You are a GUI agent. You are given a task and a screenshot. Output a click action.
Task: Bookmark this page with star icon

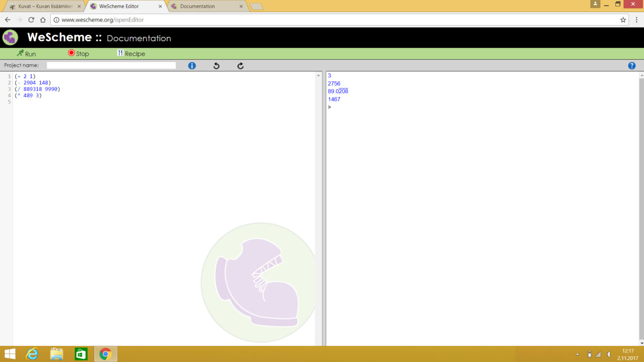click(623, 20)
